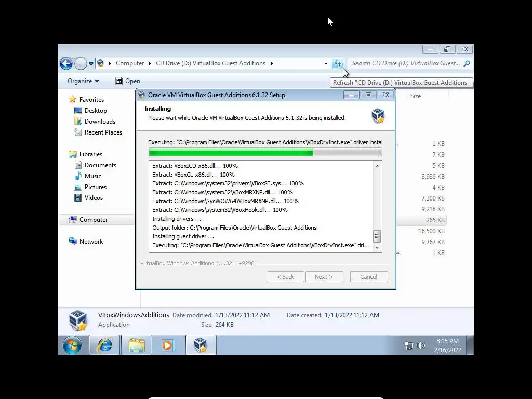Screen dimensions: 532x399
Task: Open the Pictures library
Action: [96, 187]
